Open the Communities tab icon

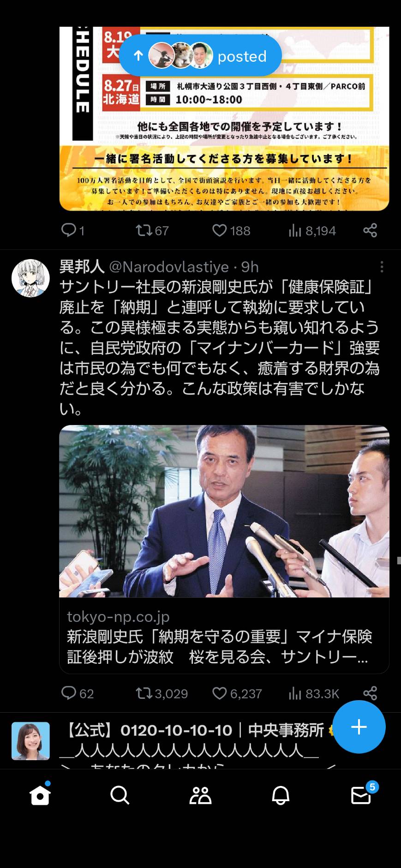coord(200,795)
